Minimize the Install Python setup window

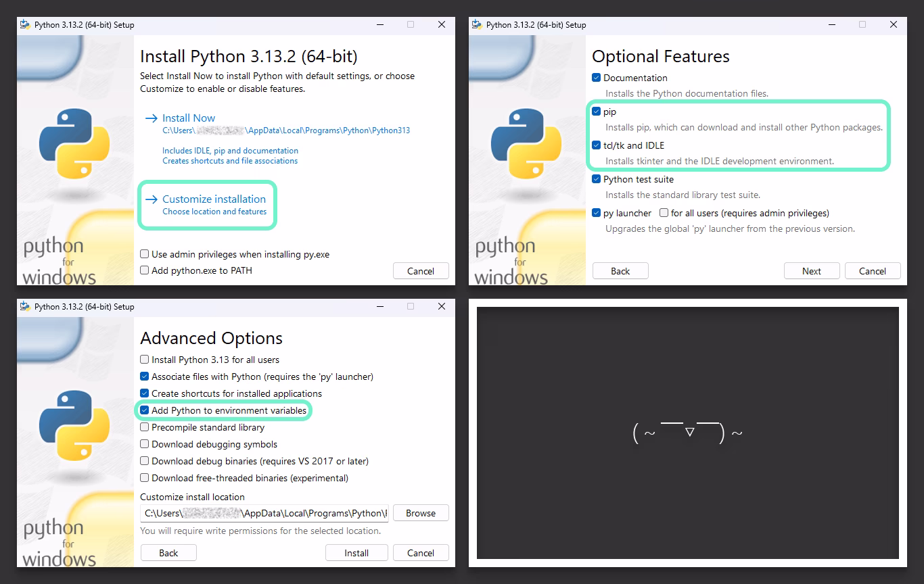[x=379, y=24]
